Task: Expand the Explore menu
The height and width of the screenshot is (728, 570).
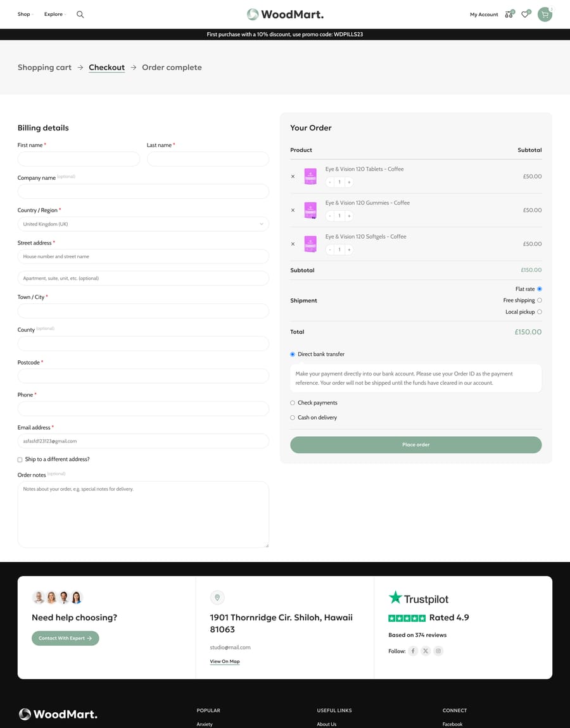Action: pos(55,15)
